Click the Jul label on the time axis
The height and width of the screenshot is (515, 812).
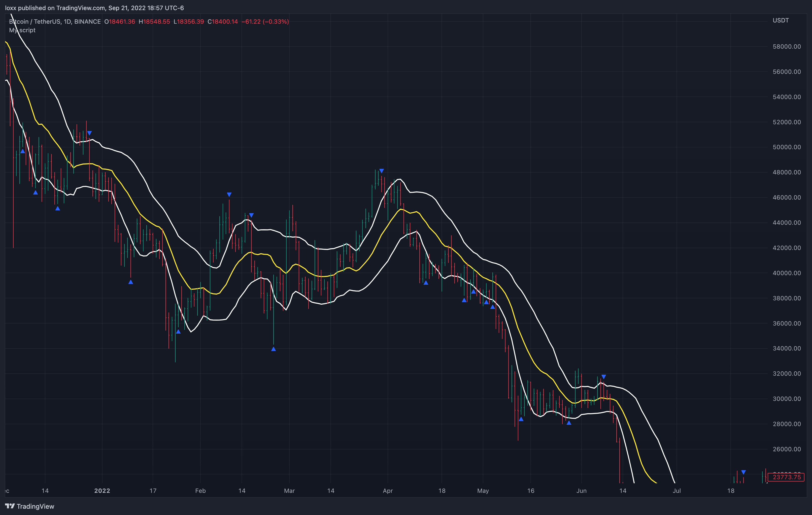[676, 491]
